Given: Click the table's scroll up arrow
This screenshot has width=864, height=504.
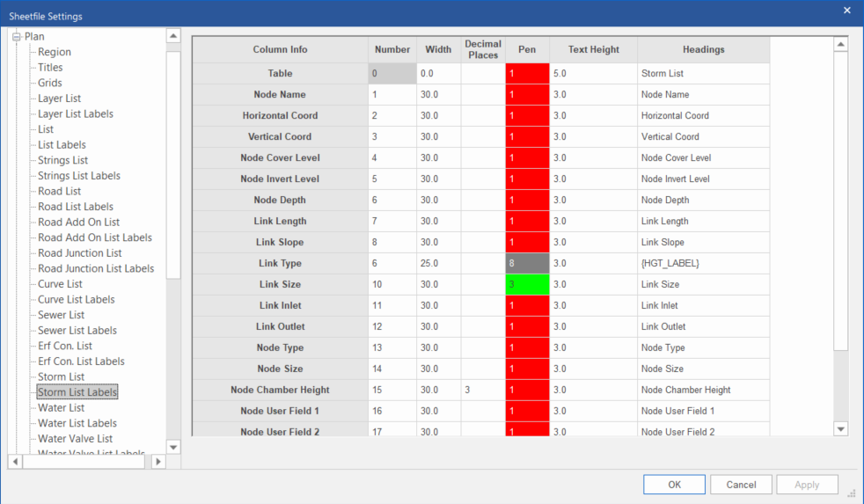Looking at the screenshot, I should pyautogui.click(x=840, y=45).
